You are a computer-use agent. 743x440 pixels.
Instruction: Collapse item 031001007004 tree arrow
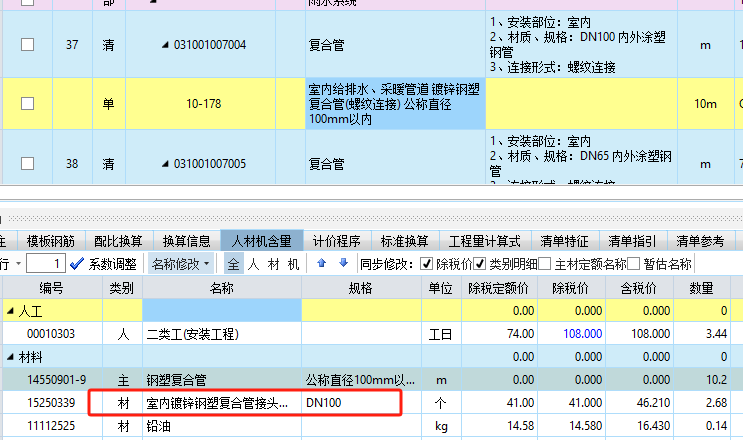coord(165,45)
